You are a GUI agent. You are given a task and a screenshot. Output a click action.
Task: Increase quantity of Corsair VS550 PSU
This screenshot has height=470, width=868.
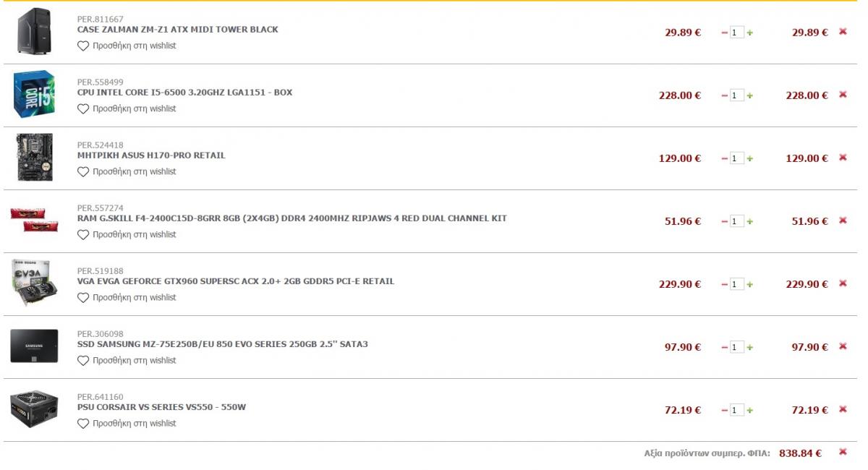tap(750, 410)
